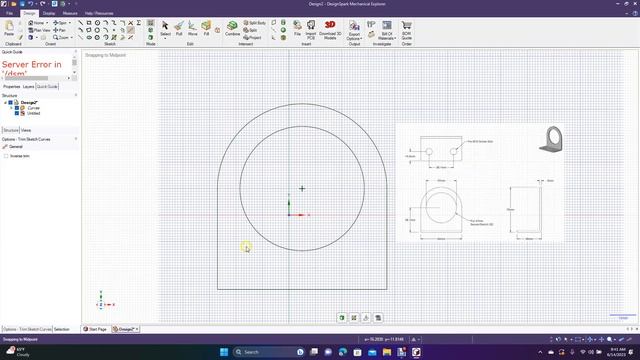Switch to the Display ribbon tab

(49, 13)
